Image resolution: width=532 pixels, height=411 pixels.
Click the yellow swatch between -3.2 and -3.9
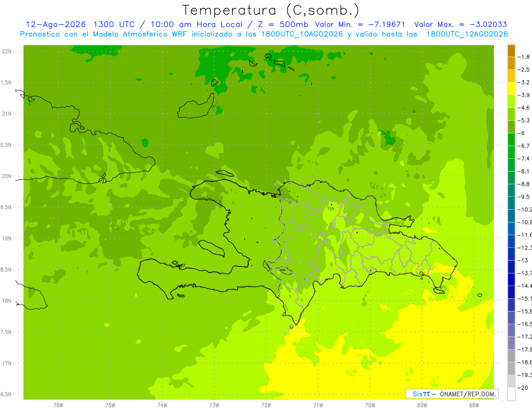[511, 89]
